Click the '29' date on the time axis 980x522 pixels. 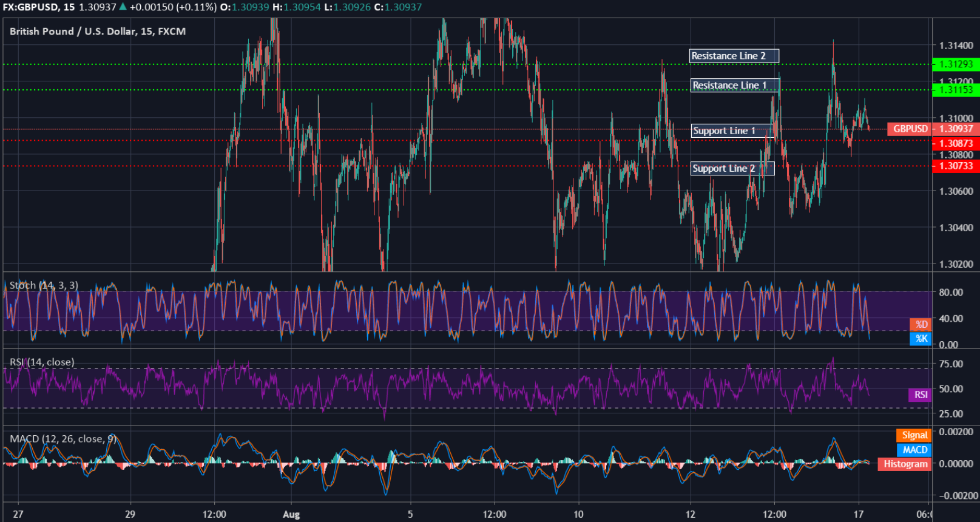(130, 514)
